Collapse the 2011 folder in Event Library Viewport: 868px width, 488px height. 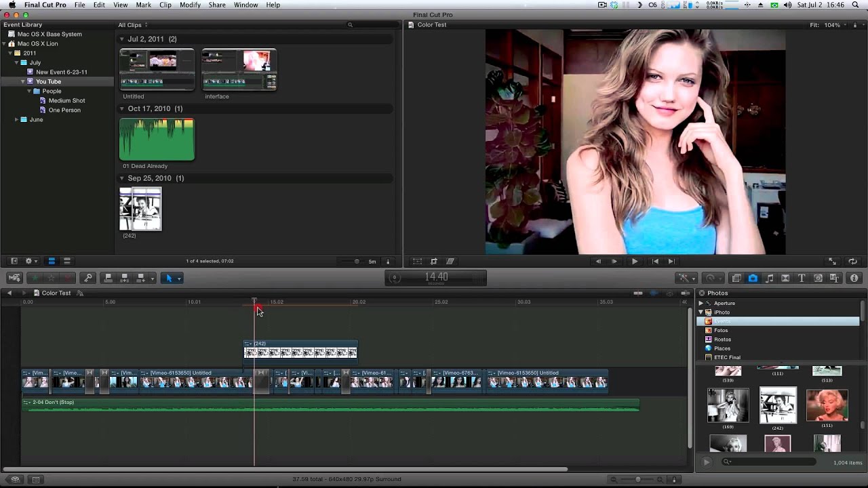pos(12,53)
